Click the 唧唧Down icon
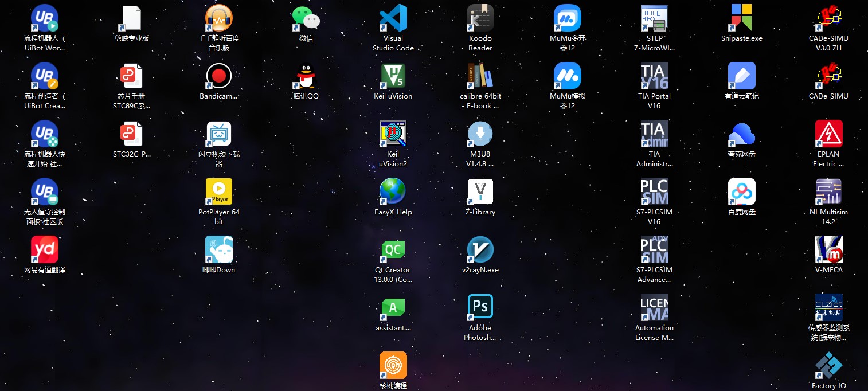The width and height of the screenshot is (868, 391). (219, 250)
